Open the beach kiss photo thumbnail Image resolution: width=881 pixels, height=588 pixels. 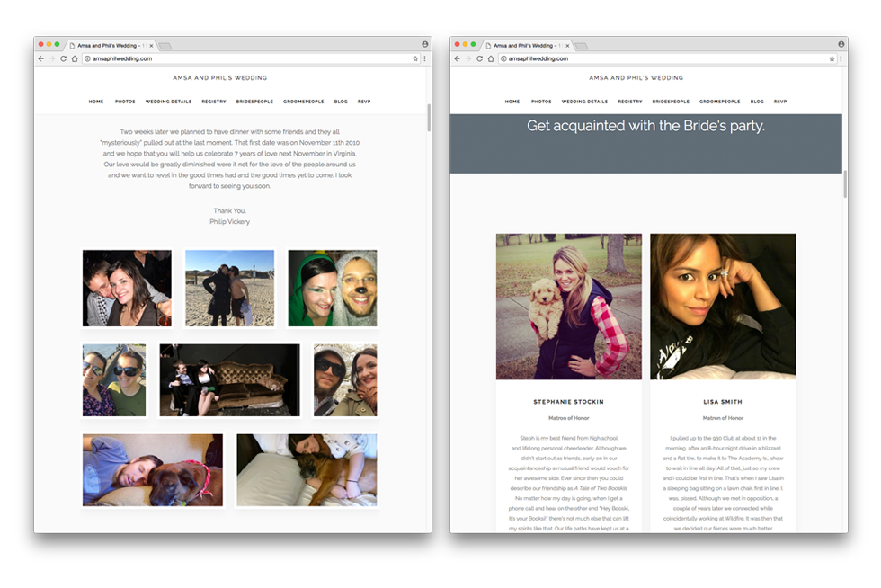coord(230,289)
